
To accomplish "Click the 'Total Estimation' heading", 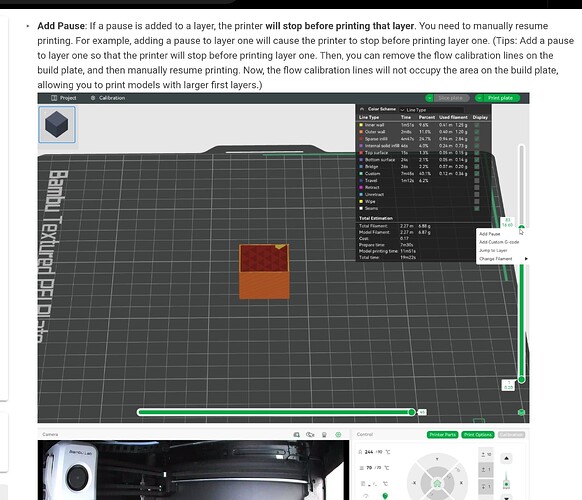I will pyautogui.click(x=376, y=218).
